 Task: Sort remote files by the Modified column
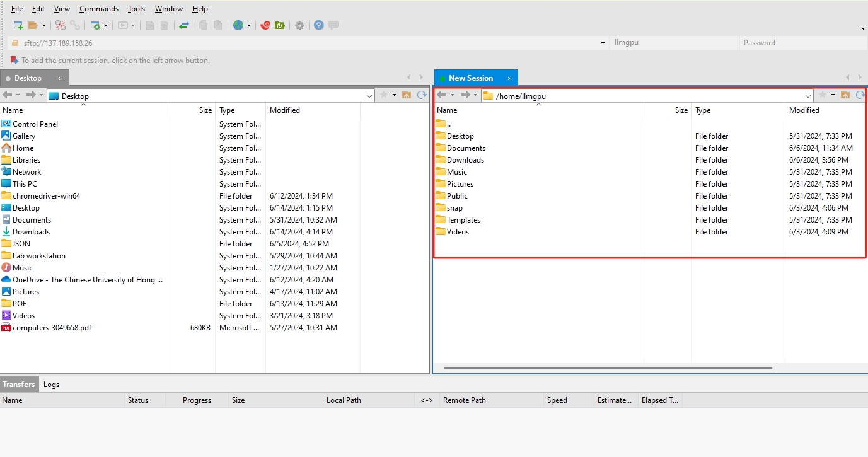point(804,110)
